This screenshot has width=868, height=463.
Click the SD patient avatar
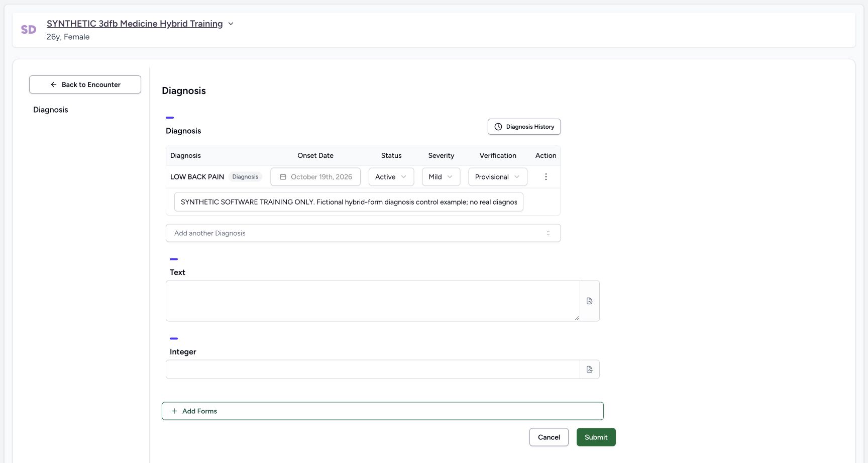pos(29,30)
